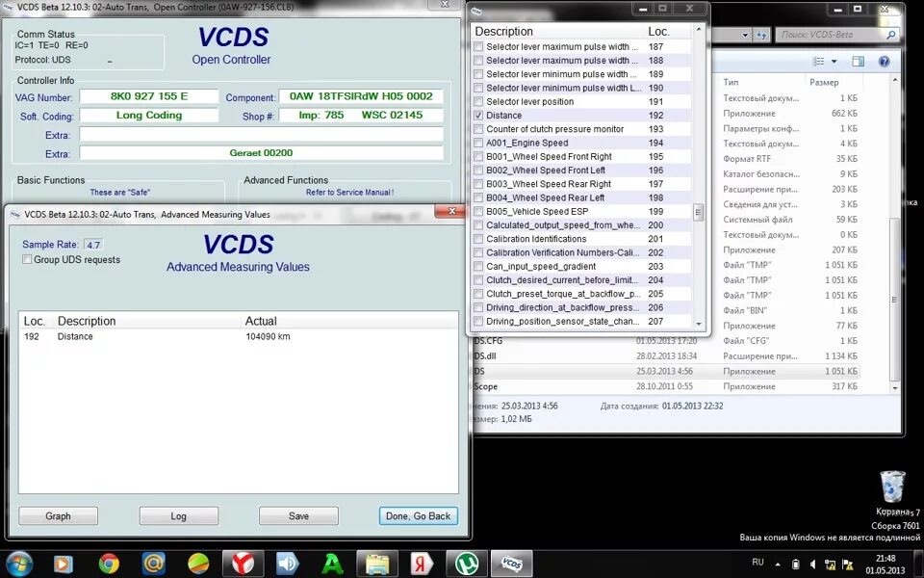Check Can_input_speed_gradient box
924x578 pixels.
pyautogui.click(x=478, y=266)
